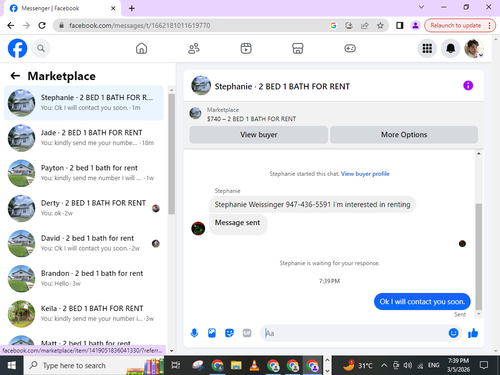Open the emoji picker smiley
The width and height of the screenshot is (500, 375).
tap(453, 333)
